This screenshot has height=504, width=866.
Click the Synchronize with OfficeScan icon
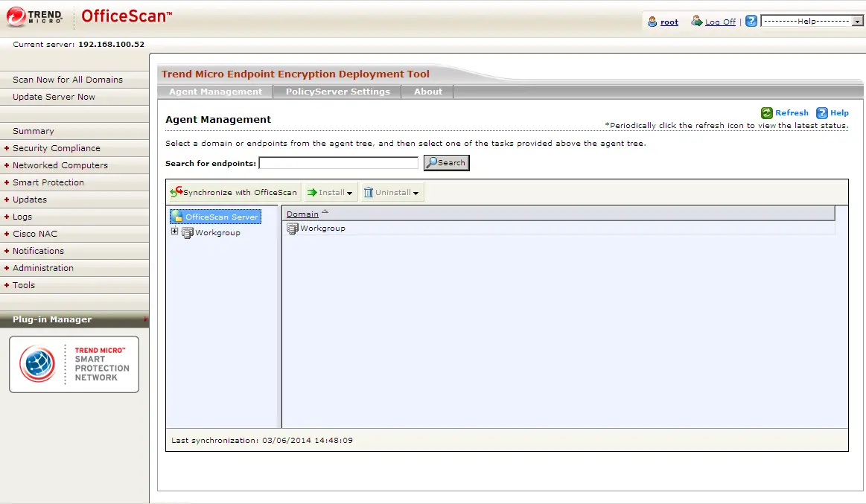176,192
